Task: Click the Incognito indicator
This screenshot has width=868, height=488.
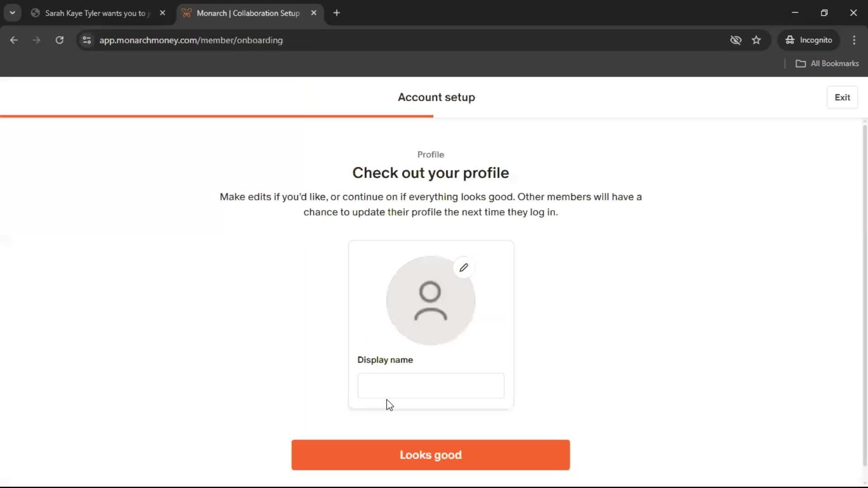Action: [809, 40]
